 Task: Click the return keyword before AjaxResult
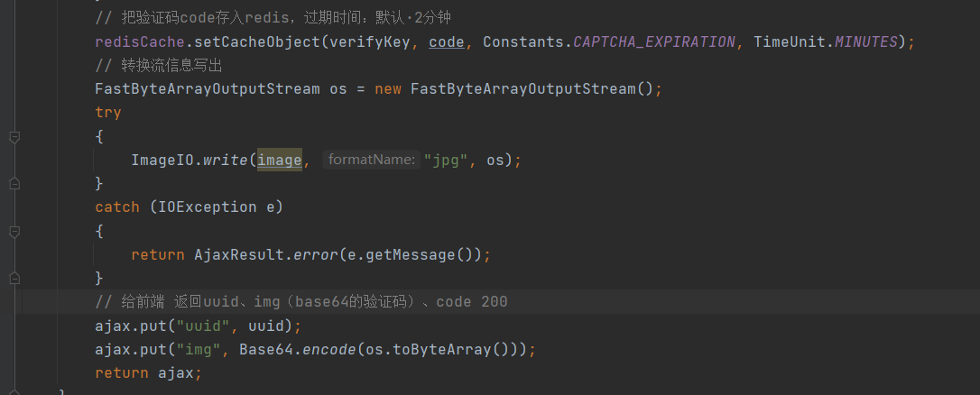coord(158,254)
